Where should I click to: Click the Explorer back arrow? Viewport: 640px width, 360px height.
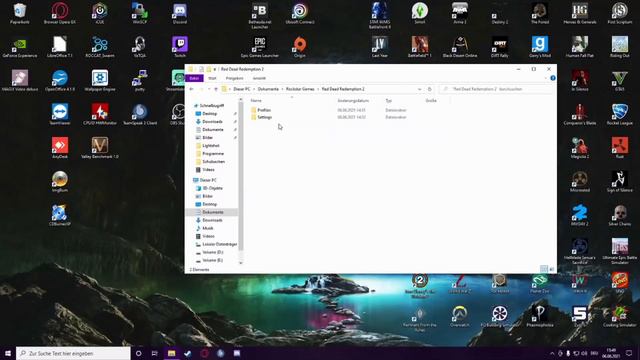tap(191, 89)
